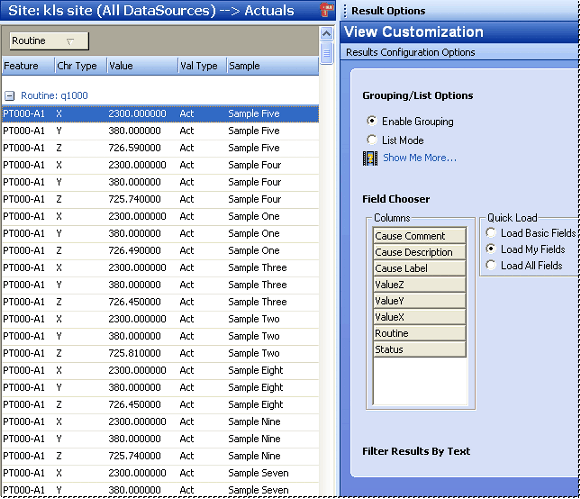Pick the Status field in Columns
The height and width of the screenshot is (499, 580).
pyautogui.click(x=419, y=349)
